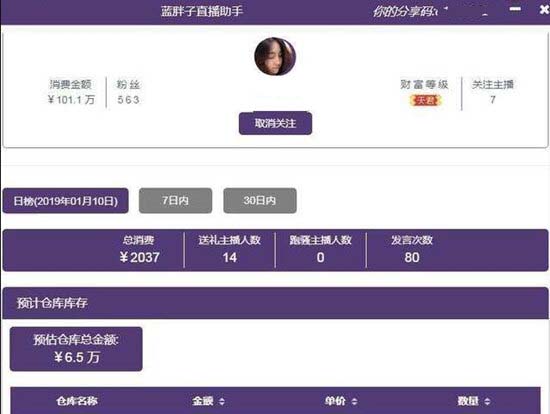The width and height of the screenshot is (550, 414).
Task: Click the 发言次数 value 80
Action: (412, 257)
